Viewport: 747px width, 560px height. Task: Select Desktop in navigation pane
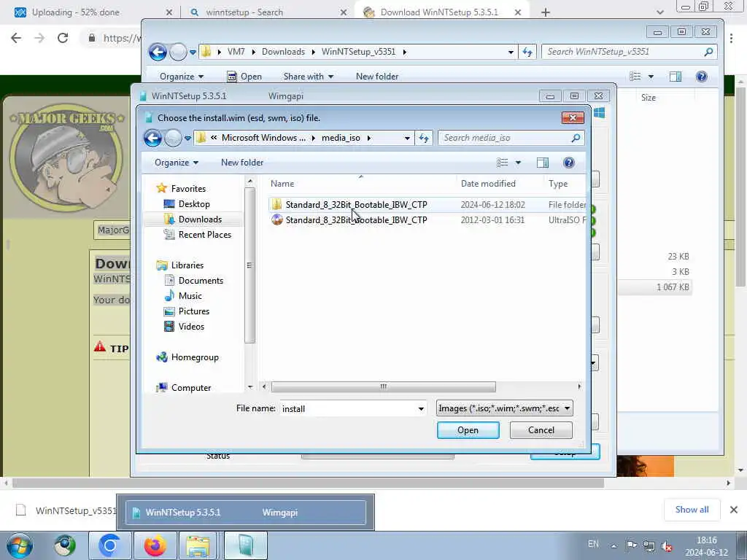click(194, 204)
